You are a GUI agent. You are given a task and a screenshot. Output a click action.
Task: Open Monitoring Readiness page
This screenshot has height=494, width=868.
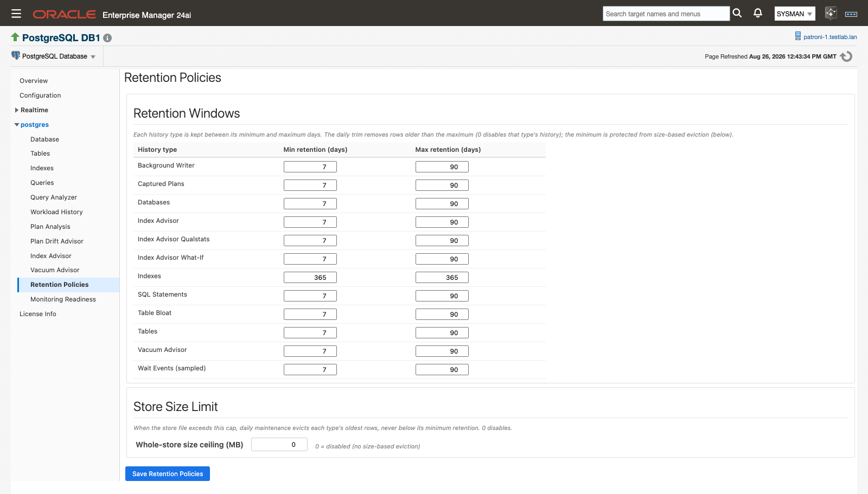click(x=63, y=299)
